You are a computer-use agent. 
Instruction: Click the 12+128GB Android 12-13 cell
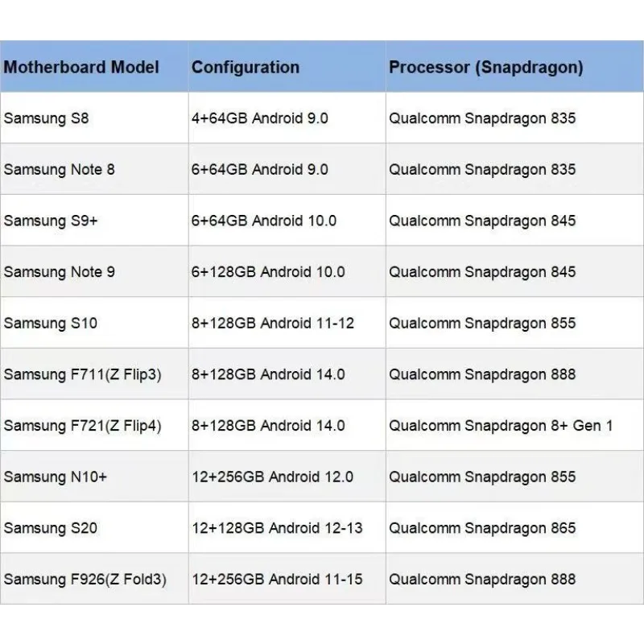tap(277, 528)
